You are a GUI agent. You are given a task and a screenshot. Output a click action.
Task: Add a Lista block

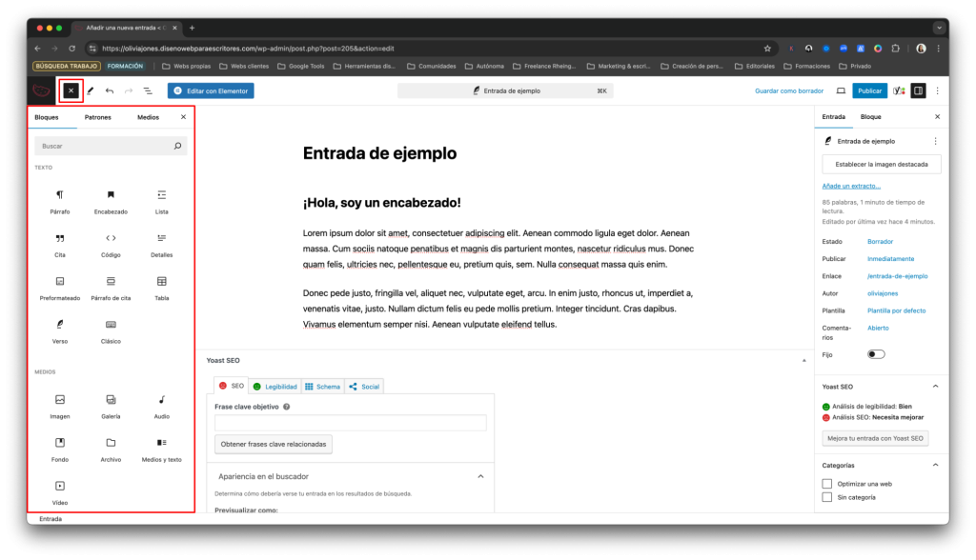(x=161, y=200)
